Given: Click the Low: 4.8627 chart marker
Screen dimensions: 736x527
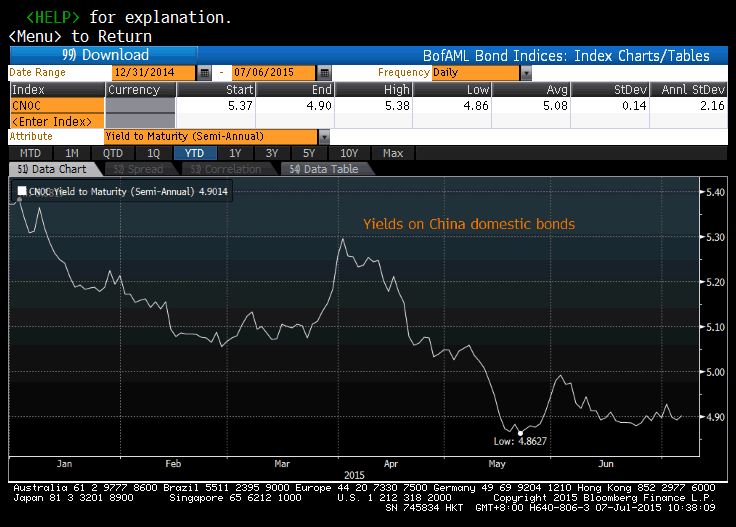Looking at the screenshot, I should click(521, 433).
